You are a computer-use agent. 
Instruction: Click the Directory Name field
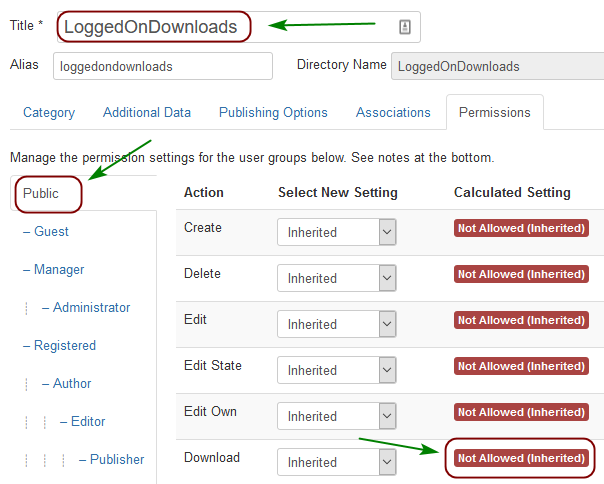[x=497, y=66]
